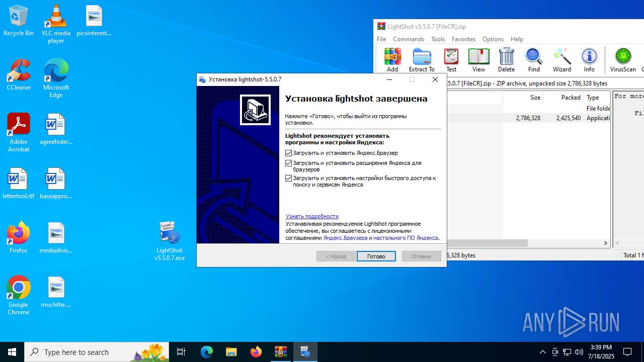Open the Favorites menu in WinRAR
Viewport: 644px width, 362px height.
[x=463, y=39]
